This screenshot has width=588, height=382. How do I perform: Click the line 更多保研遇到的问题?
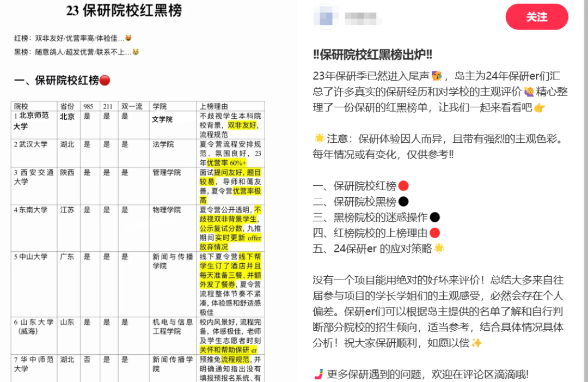(x=421, y=374)
